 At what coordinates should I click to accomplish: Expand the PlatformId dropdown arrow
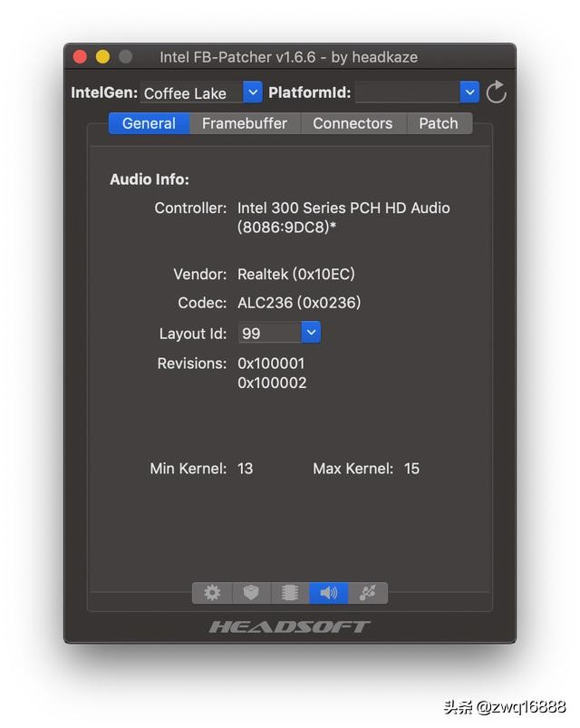click(x=469, y=92)
